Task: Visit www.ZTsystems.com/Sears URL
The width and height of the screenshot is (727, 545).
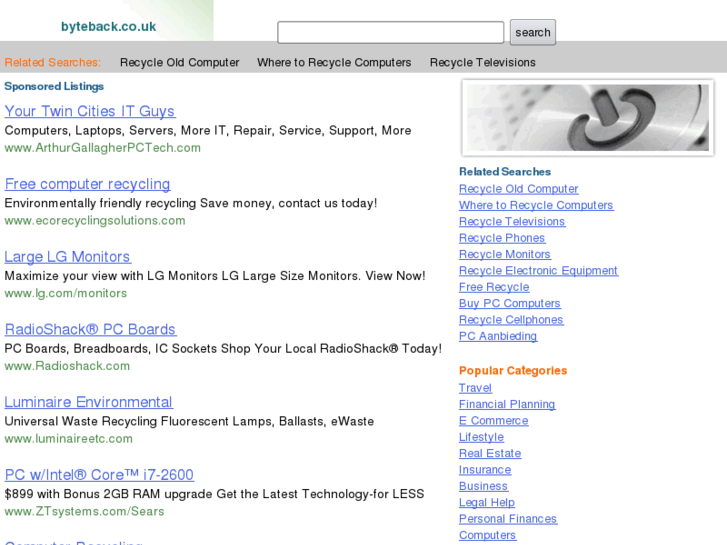Action: [x=84, y=512]
